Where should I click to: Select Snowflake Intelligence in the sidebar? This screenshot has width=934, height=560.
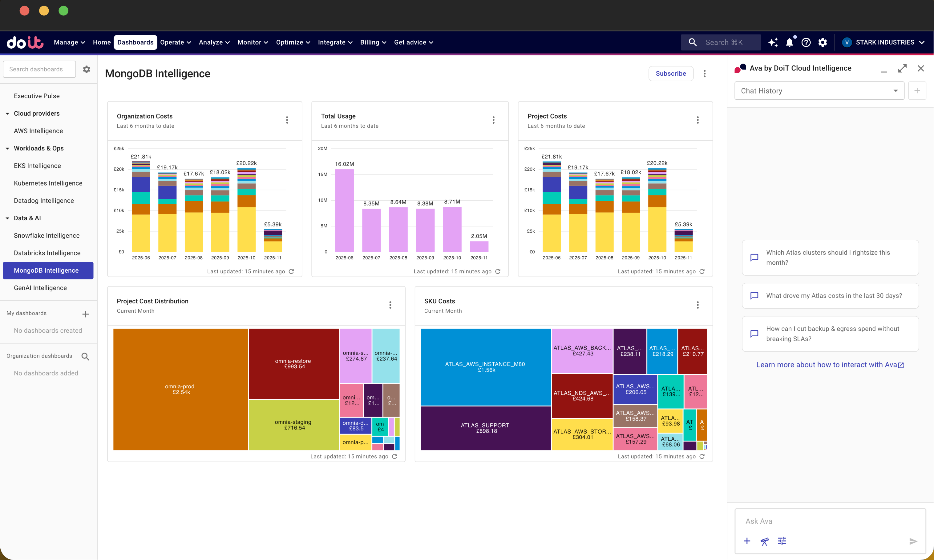[x=47, y=235]
